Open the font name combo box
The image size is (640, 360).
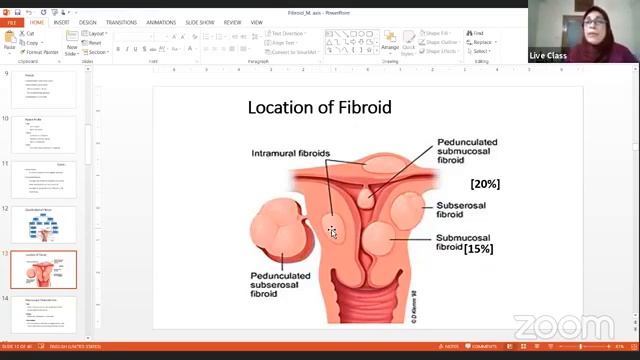[134, 37]
